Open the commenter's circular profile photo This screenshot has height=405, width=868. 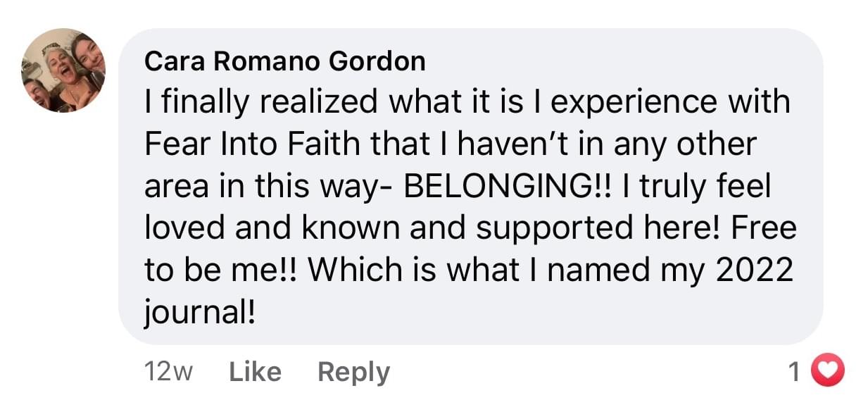(63, 70)
